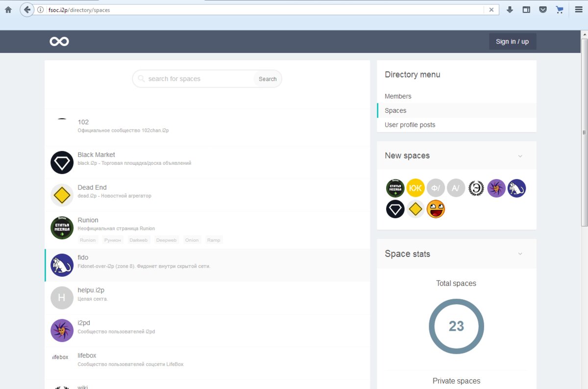The height and width of the screenshot is (389, 588).
Task: Click the Ramp tag
Action: [214, 240]
